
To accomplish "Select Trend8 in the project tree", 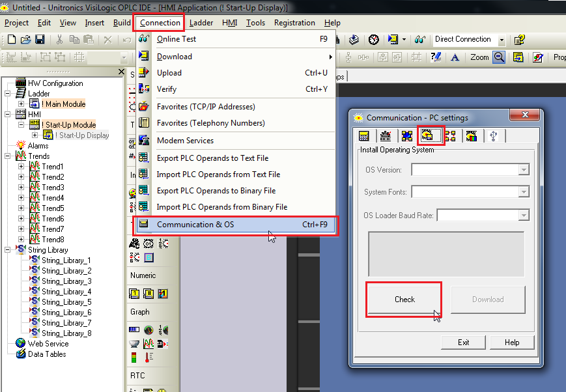I will pos(53,240).
